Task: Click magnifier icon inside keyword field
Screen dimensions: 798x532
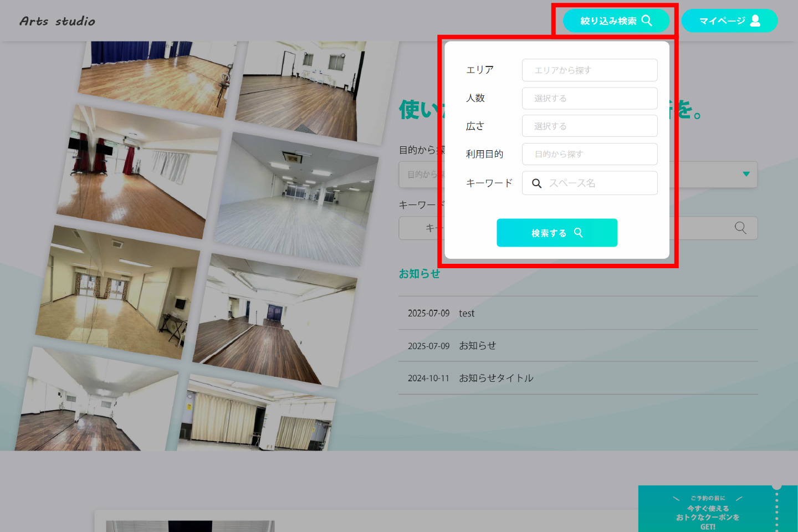Action: pos(536,183)
